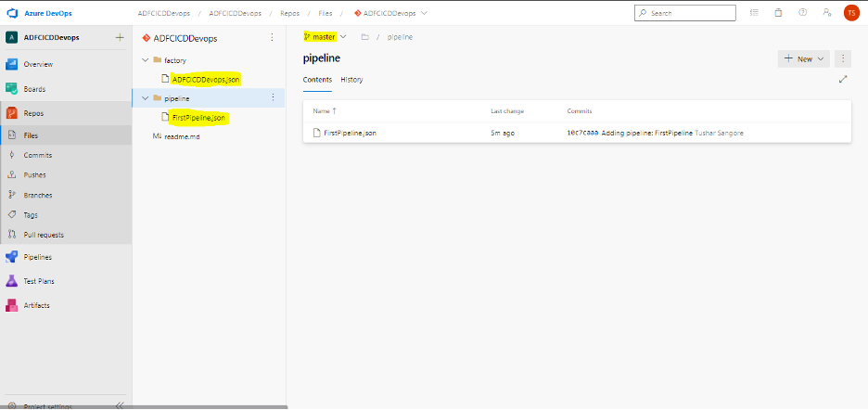The height and width of the screenshot is (410, 868).
Task: Click the Files breadcrumb link
Action: click(x=325, y=13)
